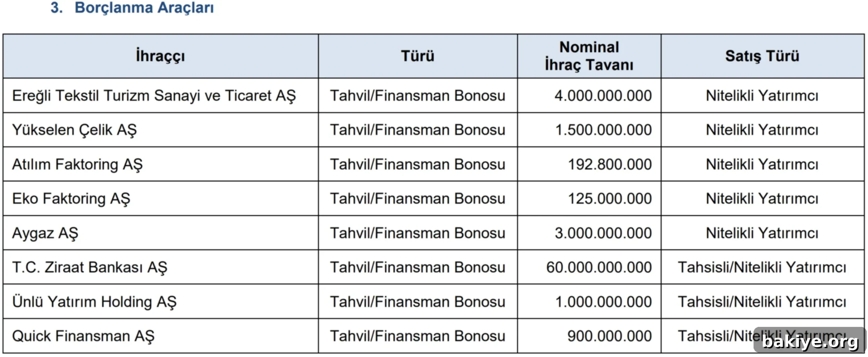Select the Aygaz AŞ cell
Viewport: 868px width, 357px height.
pos(161,233)
